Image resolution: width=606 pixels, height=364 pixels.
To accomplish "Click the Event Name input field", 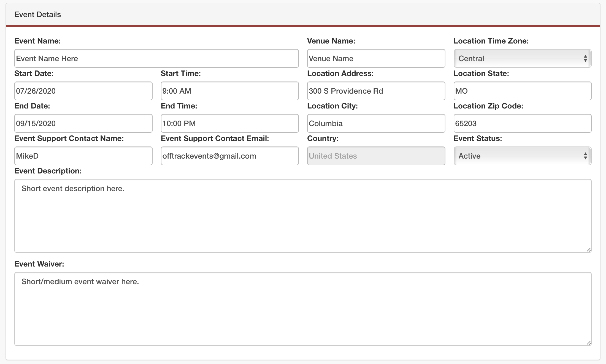I will (156, 58).
